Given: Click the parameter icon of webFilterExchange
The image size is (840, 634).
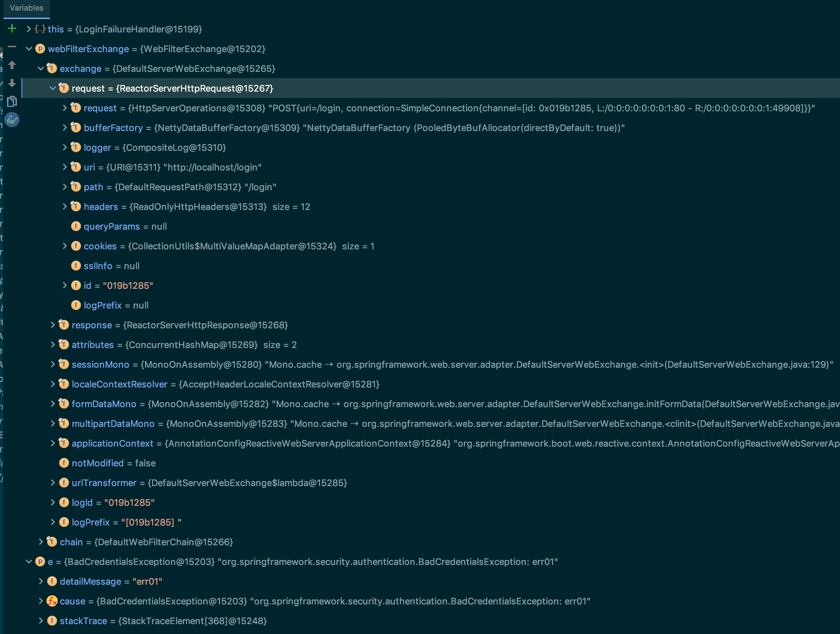Looking at the screenshot, I should (40, 49).
